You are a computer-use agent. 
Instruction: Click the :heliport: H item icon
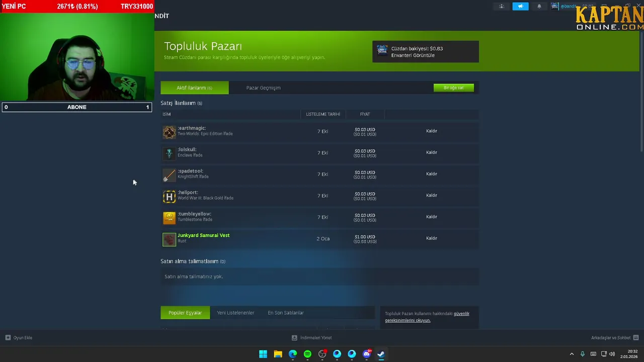(x=169, y=196)
